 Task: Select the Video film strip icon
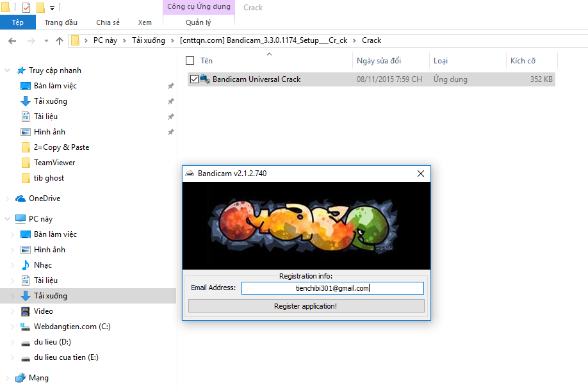(26, 311)
